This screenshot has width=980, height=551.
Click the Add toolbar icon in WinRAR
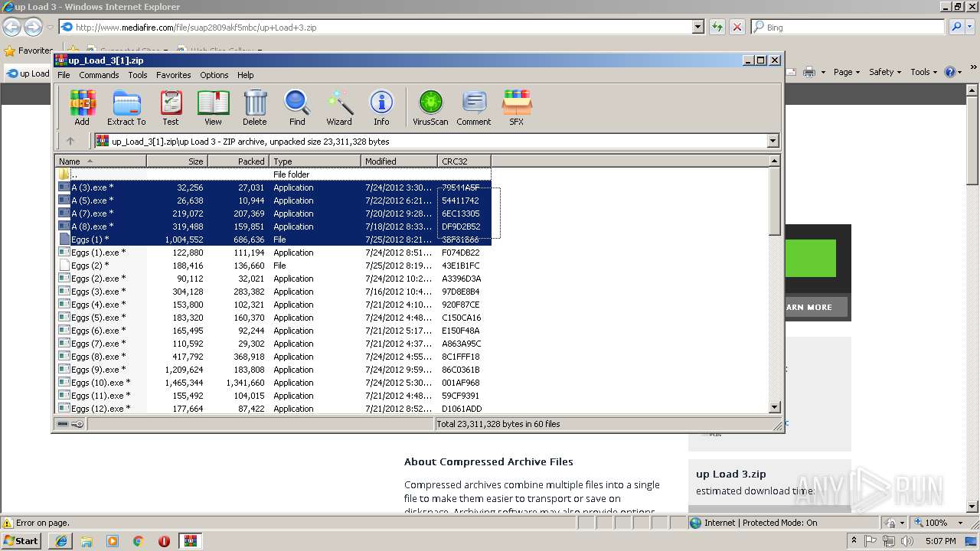pyautogui.click(x=82, y=108)
